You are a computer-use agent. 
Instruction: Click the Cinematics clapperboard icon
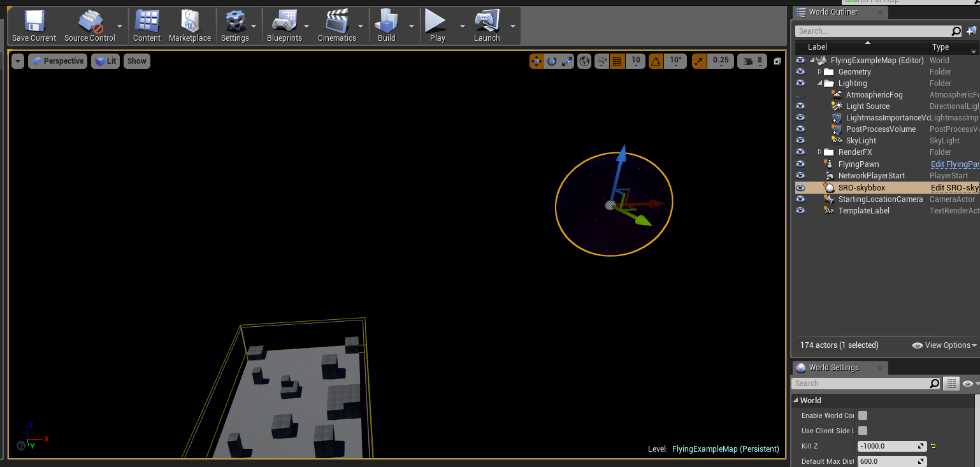point(337,26)
